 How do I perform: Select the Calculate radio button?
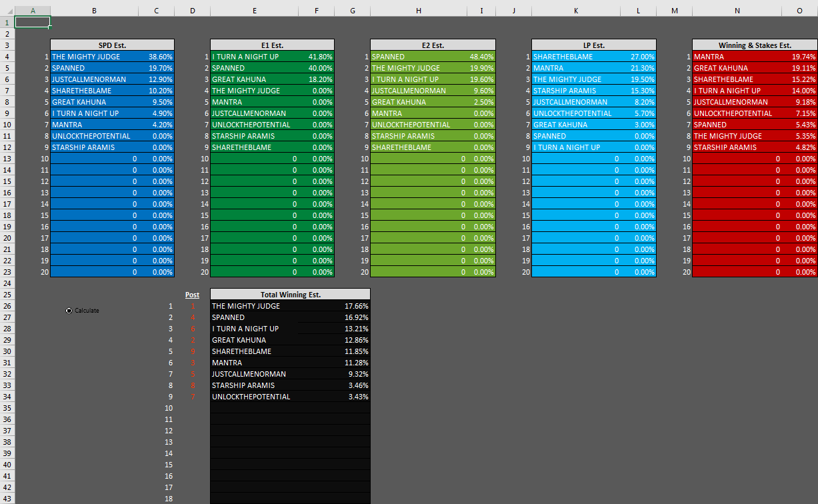point(69,311)
